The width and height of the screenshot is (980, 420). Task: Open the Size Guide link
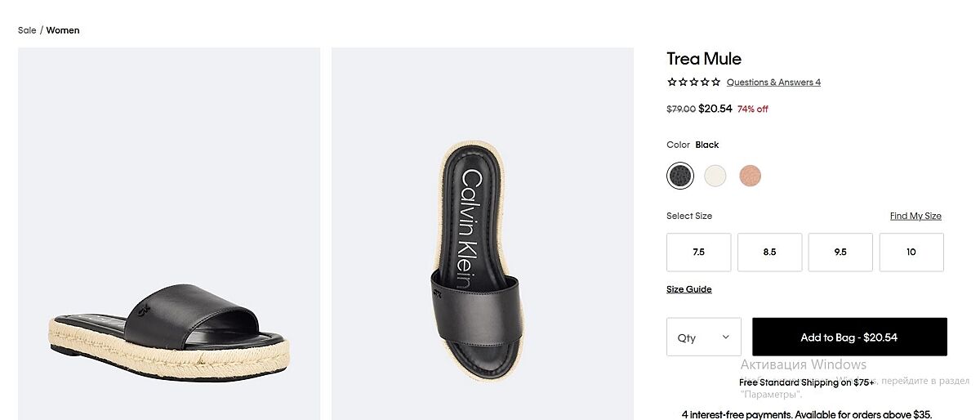pyautogui.click(x=689, y=289)
